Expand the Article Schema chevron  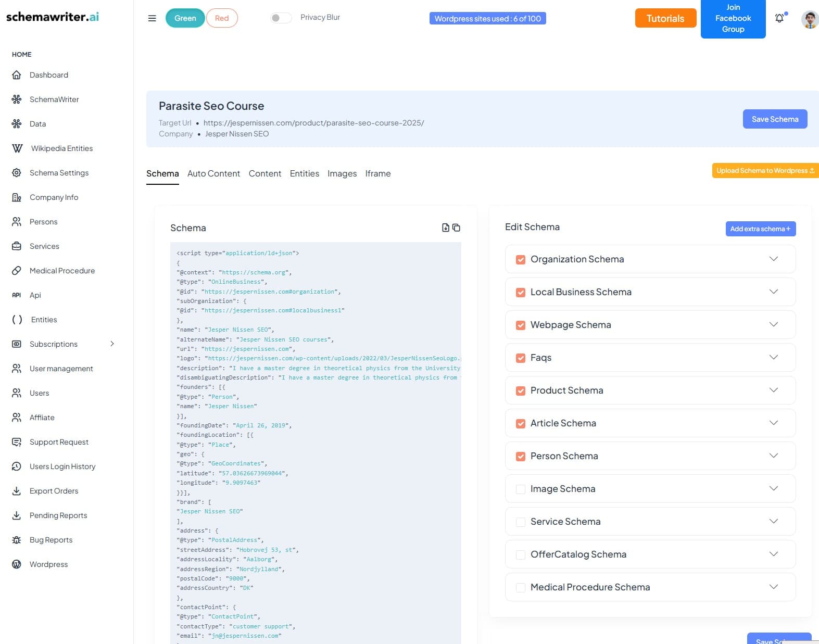point(774,423)
